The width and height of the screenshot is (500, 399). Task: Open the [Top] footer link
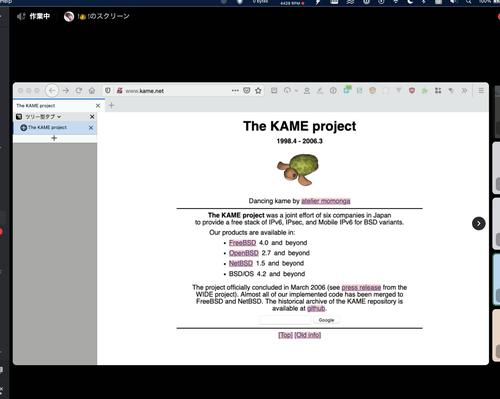point(285,335)
